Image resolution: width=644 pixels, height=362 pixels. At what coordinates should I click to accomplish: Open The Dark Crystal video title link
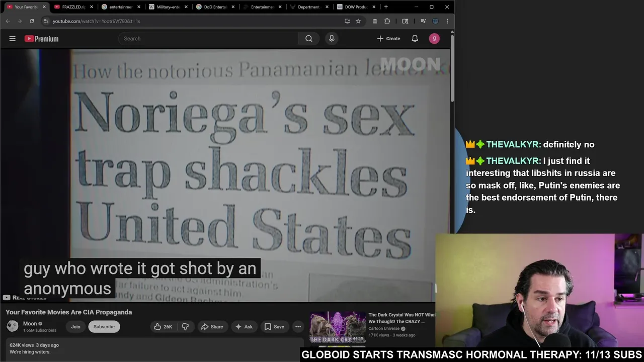coord(401,318)
